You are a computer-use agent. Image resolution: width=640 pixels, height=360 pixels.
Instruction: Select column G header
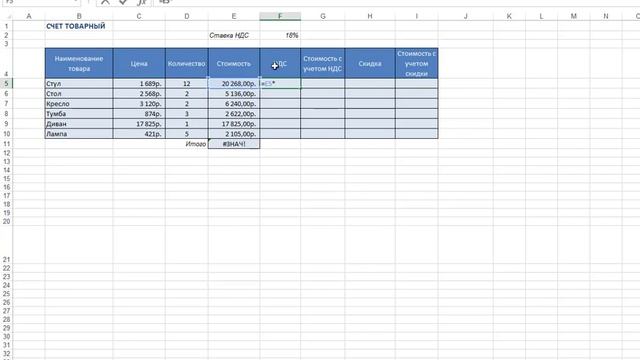pos(322,16)
